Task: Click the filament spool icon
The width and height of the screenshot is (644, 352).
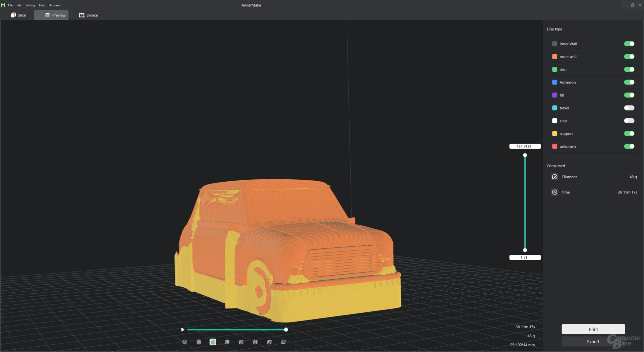Action: point(554,177)
